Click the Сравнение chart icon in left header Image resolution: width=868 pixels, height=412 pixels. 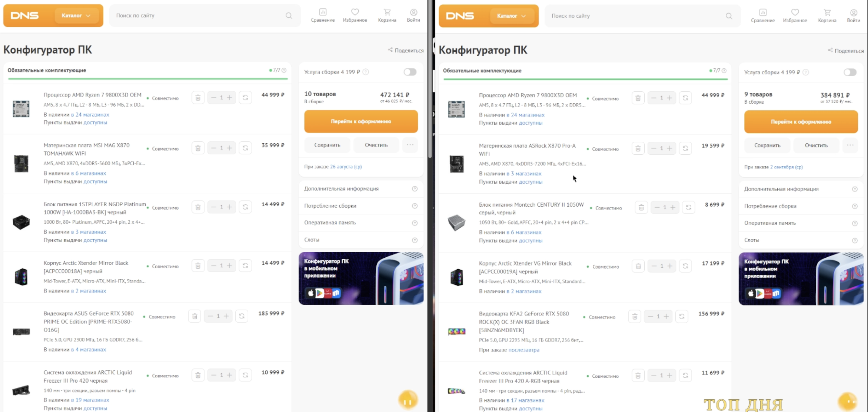click(323, 12)
